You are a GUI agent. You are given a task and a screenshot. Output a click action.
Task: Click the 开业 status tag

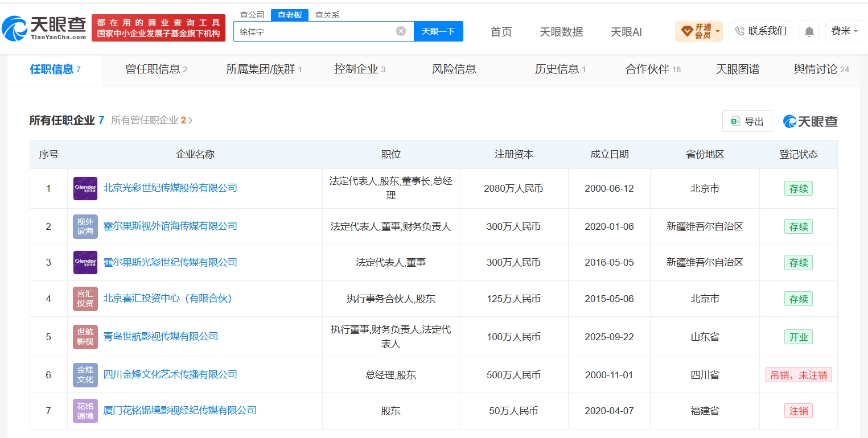(x=799, y=337)
